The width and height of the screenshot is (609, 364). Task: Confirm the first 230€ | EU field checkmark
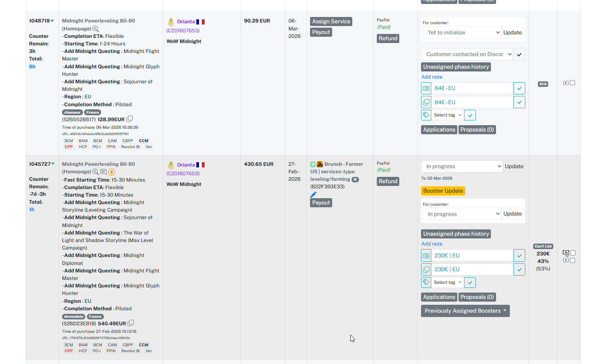click(x=519, y=256)
